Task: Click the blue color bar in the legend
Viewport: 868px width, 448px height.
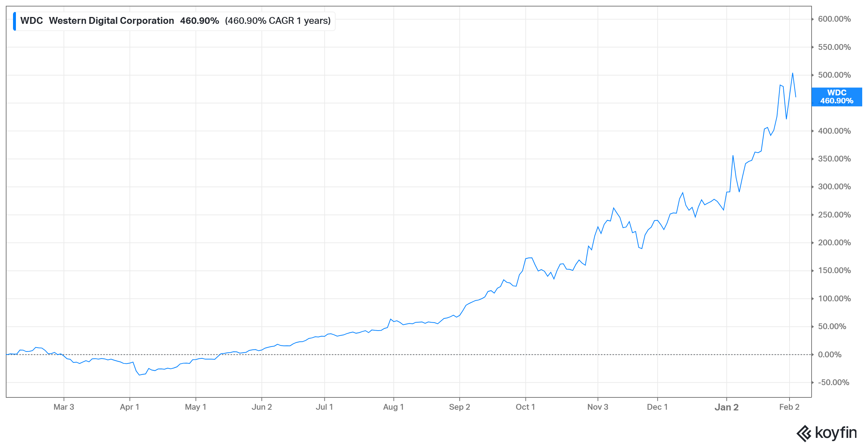Action: coord(14,21)
